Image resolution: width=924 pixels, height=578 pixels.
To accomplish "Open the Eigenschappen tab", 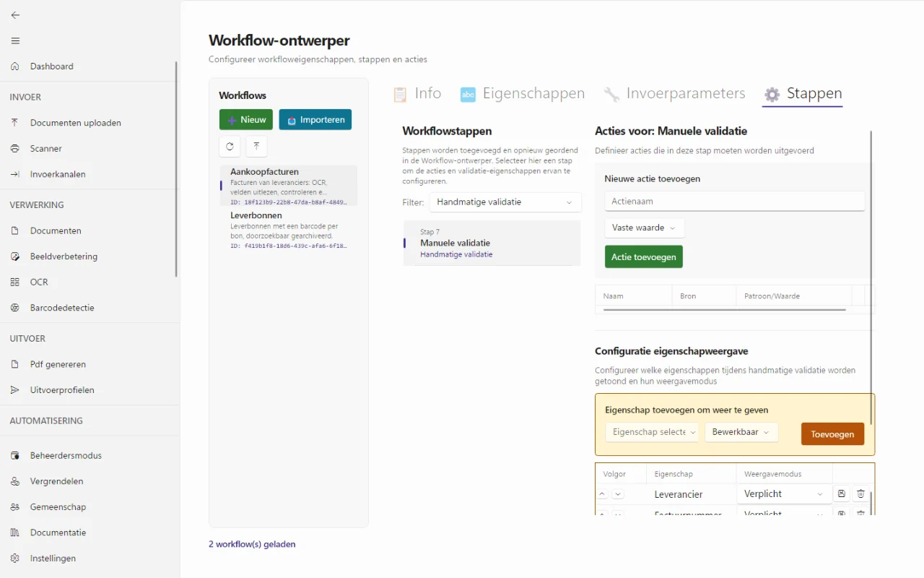I will point(523,94).
